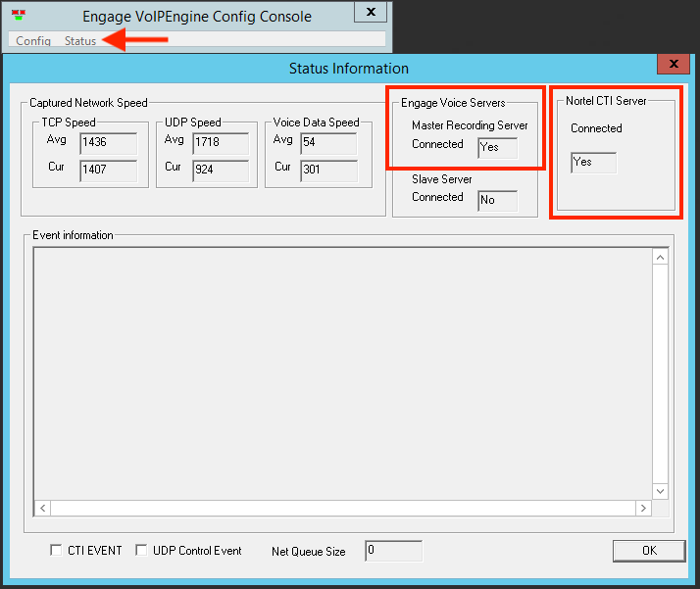
Task: Click the UDP Speed Avg field
Action: point(221,143)
